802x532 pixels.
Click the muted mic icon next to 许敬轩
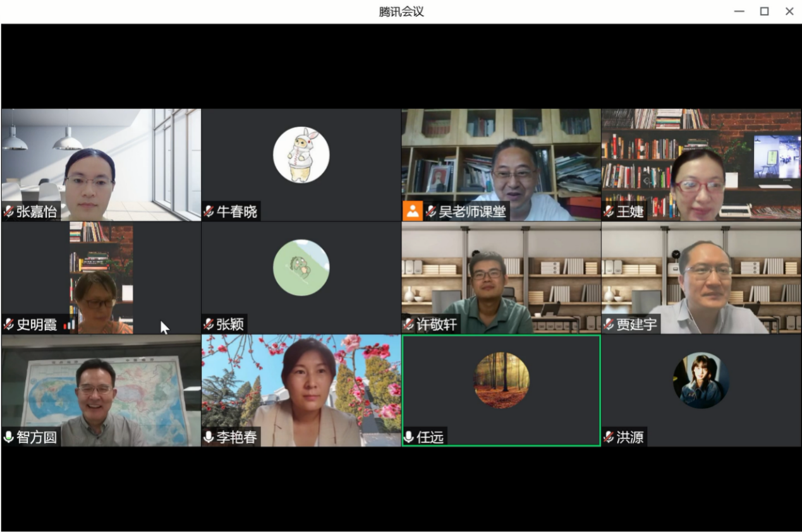pos(409,325)
